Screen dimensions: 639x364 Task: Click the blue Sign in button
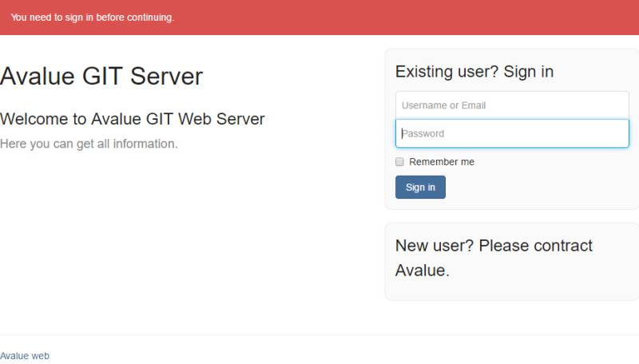(420, 188)
